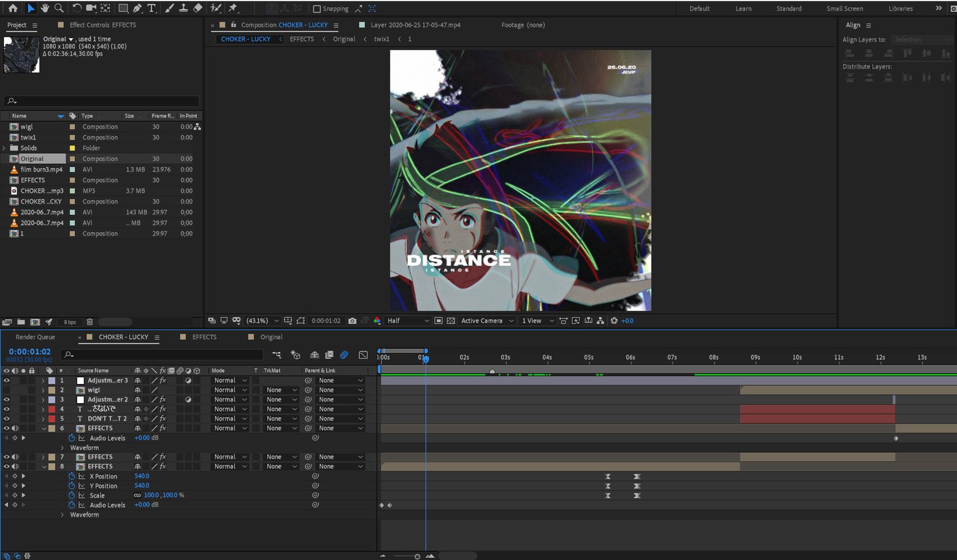Hide the wigl layer with eye toggle
957x560 pixels.
(7, 390)
